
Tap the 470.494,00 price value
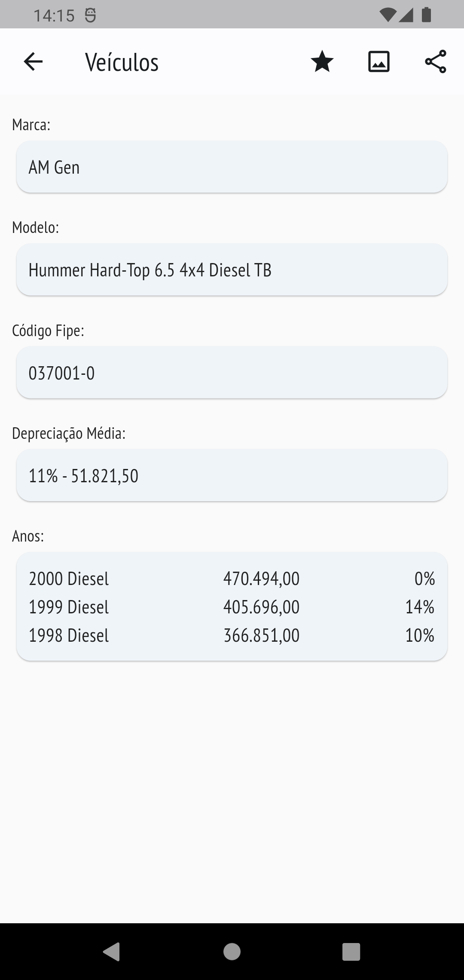point(261,579)
